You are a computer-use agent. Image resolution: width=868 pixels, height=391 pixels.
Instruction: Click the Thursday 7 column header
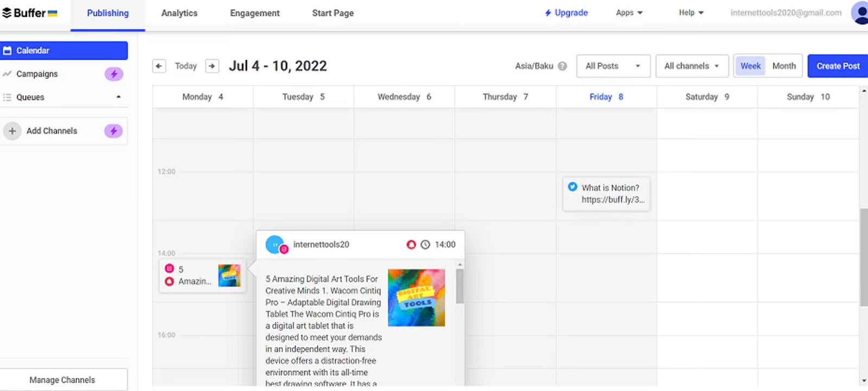pos(505,97)
